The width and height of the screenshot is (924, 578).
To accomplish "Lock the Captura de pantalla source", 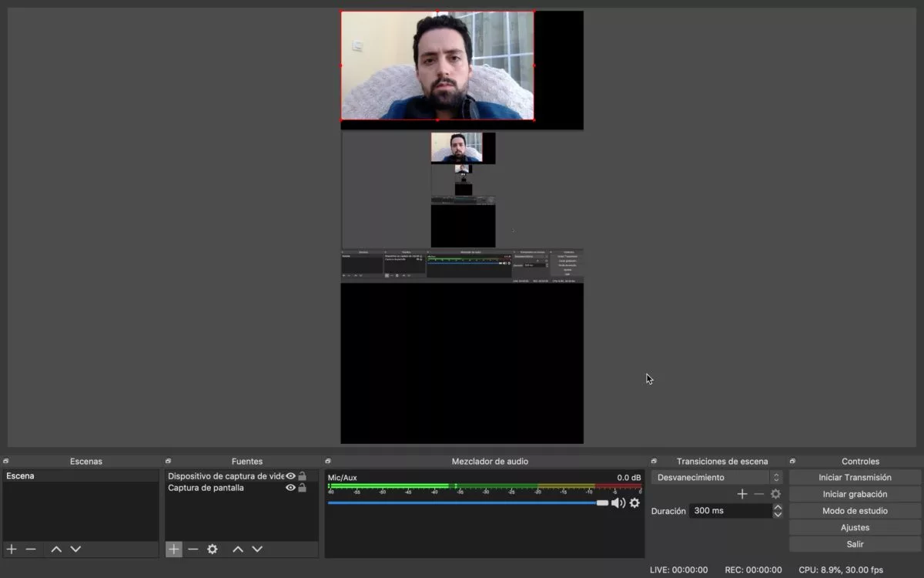I will tap(302, 488).
